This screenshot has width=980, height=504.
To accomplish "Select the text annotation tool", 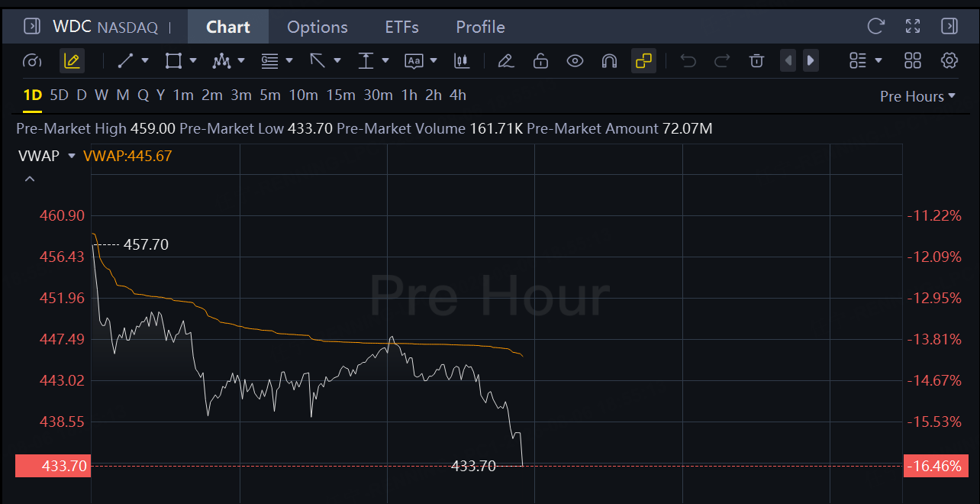I will (414, 60).
